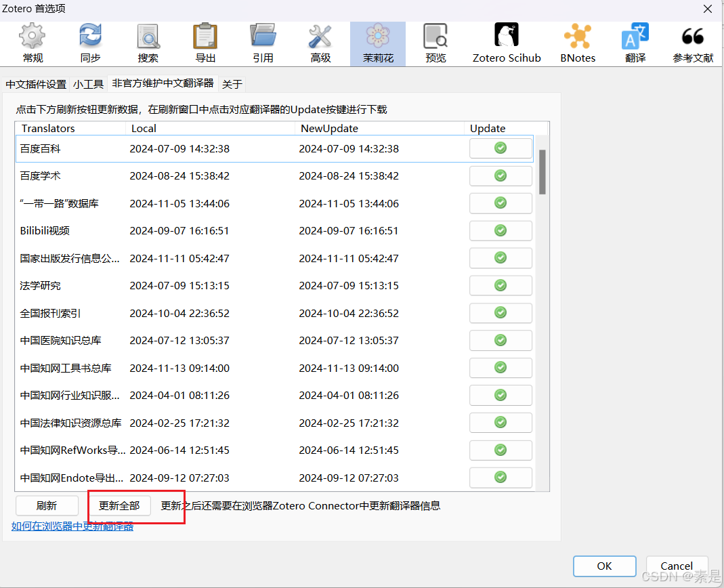Click update button for 中国知网行业知识服... row
The image size is (724, 588).
[501, 396]
